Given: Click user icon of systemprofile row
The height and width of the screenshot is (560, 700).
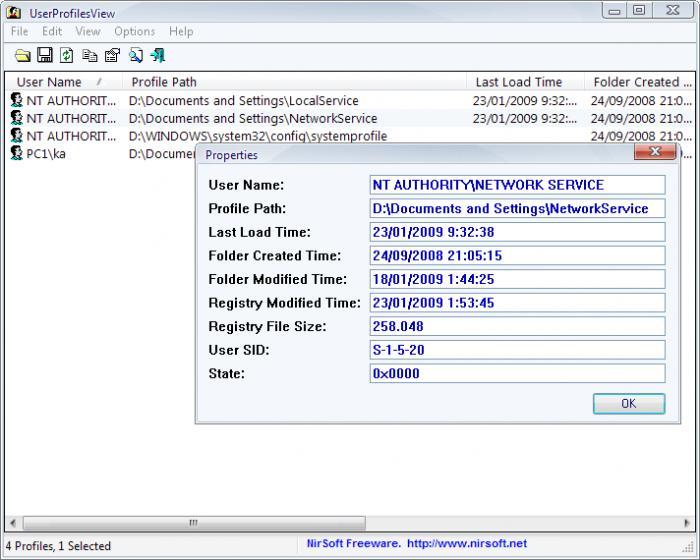Looking at the screenshot, I should coord(17,136).
